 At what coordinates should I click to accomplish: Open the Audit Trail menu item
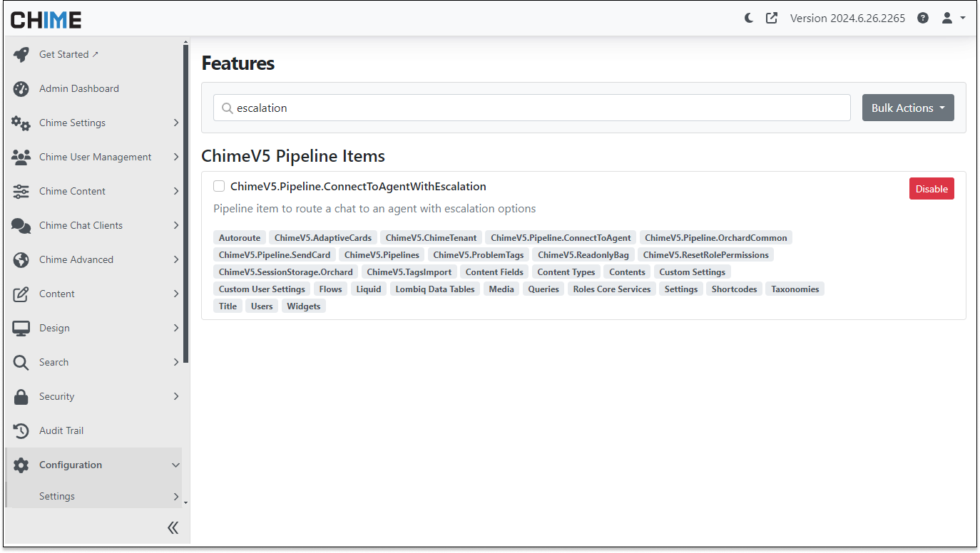tap(61, 430)
